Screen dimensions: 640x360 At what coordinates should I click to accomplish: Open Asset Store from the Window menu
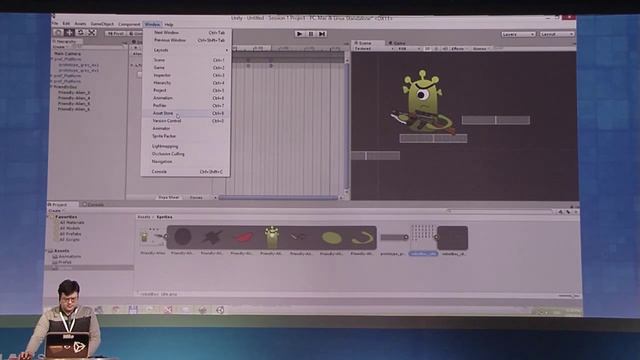click(x=186, y=113)
